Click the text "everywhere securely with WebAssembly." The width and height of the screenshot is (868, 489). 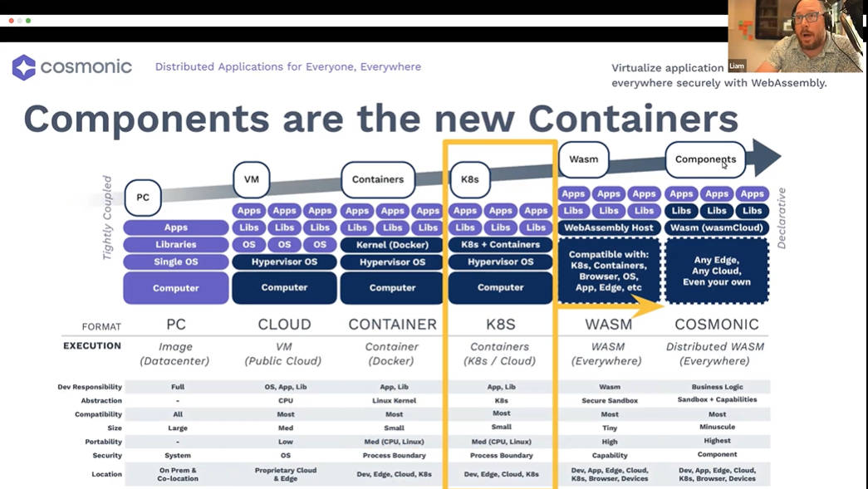pyautogui.click(x=719, y=83)
